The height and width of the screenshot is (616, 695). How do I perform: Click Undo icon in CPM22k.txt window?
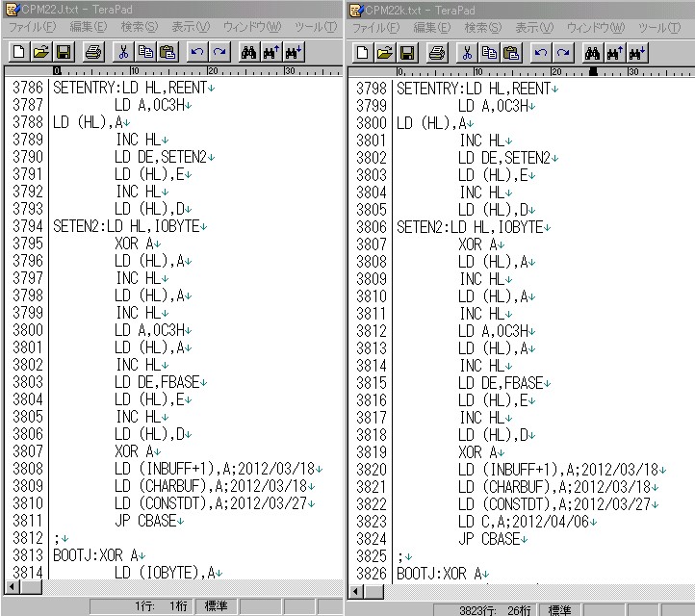[x=541, y=53]
